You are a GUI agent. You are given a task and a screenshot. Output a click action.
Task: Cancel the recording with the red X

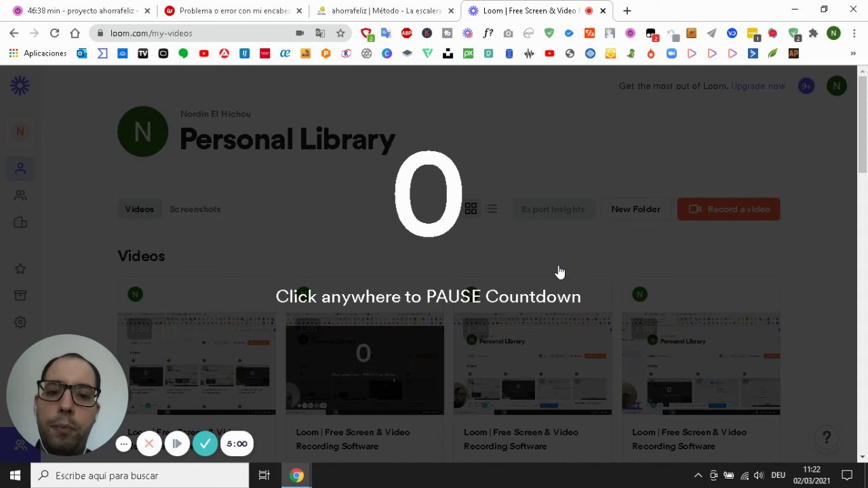coord(149,444)
